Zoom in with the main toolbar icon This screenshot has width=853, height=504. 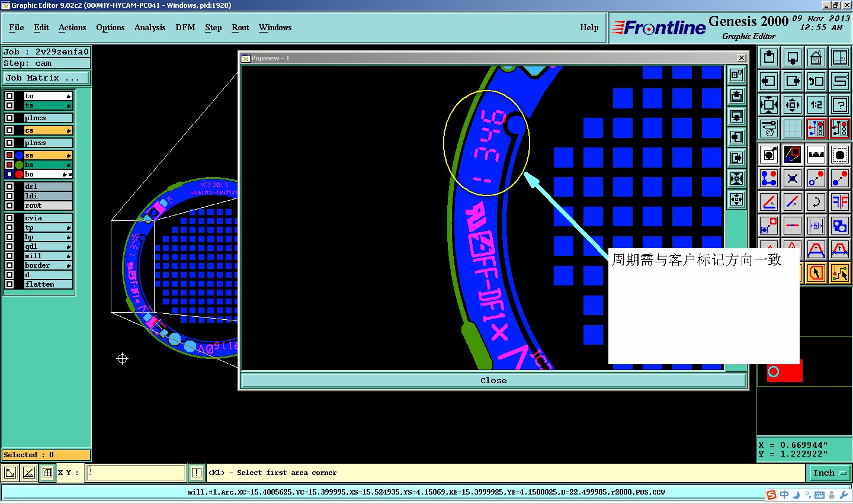[x=769, y=105]
